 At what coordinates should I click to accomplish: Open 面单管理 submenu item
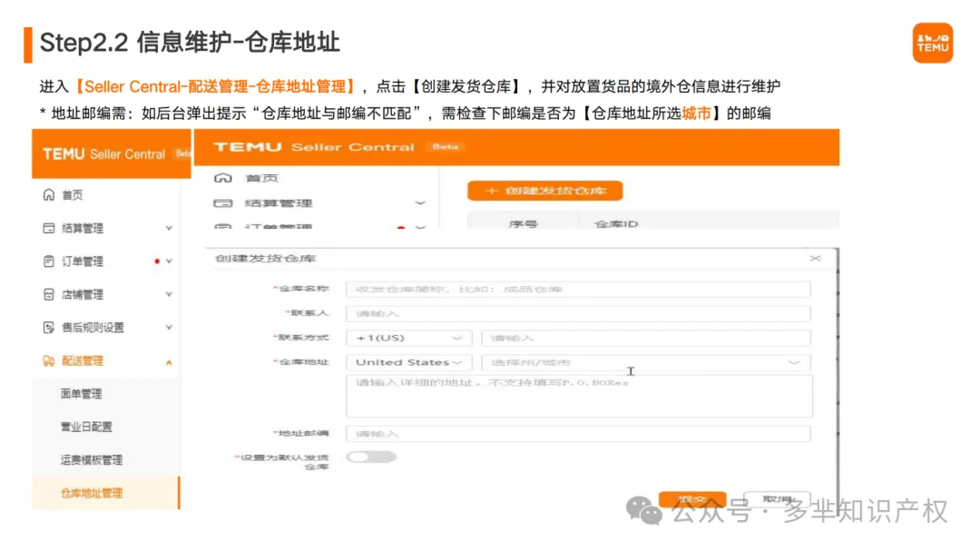click(82, 394)
